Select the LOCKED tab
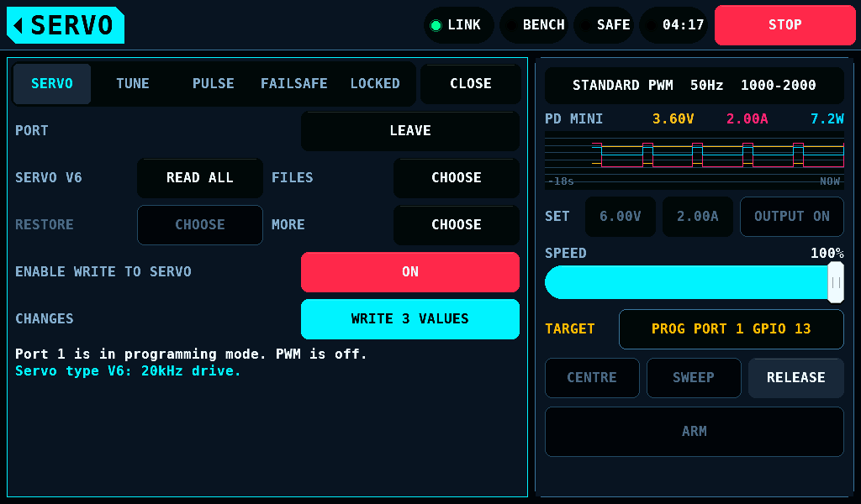This screenshot has height=504, width=861. [375, 84]
